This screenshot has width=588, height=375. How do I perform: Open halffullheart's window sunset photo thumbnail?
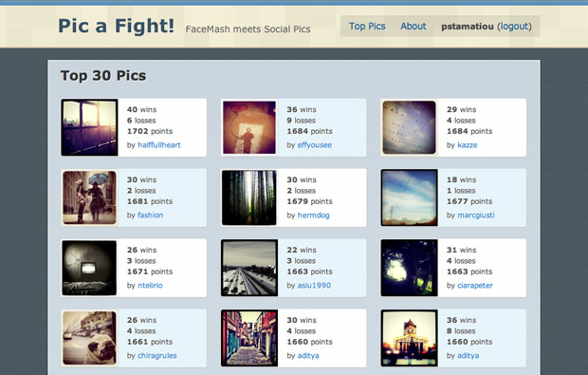89,127
